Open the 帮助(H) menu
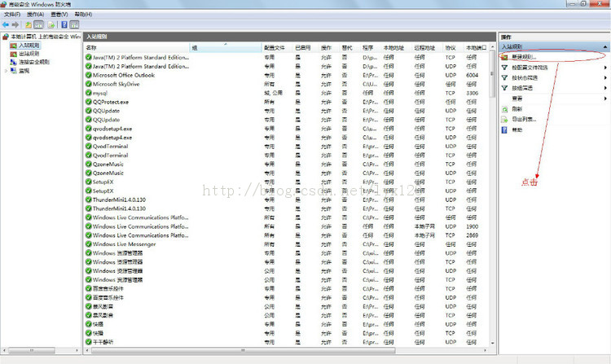 tap(83, 15)
